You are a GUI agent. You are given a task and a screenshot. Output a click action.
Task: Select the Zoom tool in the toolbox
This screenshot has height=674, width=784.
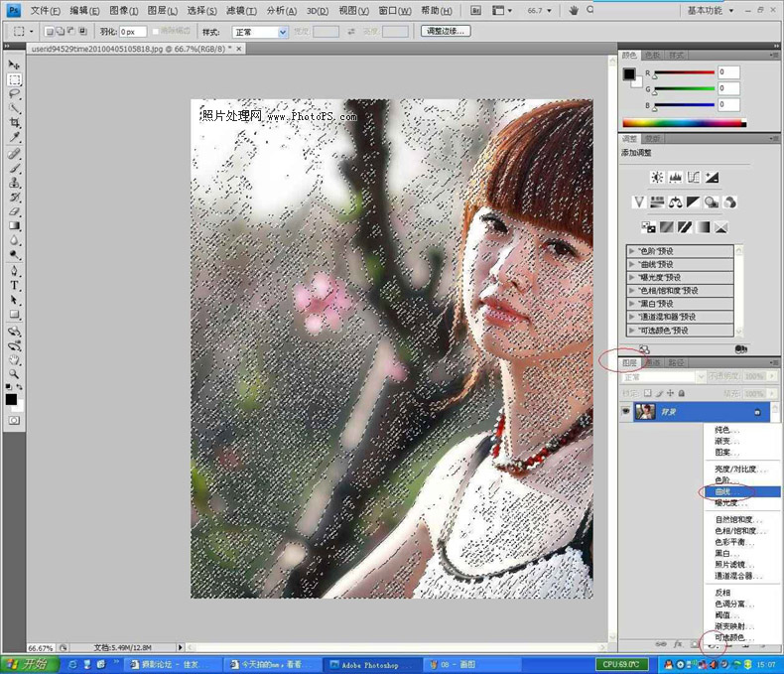pyautogui.click(x=14, y=374)
